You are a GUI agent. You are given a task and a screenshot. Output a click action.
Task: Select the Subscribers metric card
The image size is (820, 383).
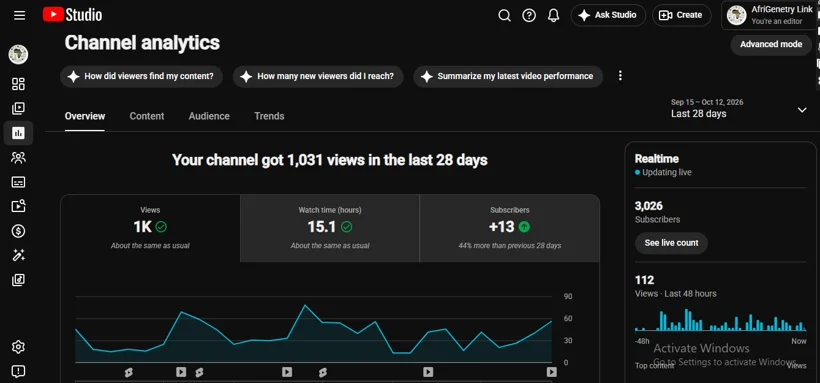(x=510, y=228)
